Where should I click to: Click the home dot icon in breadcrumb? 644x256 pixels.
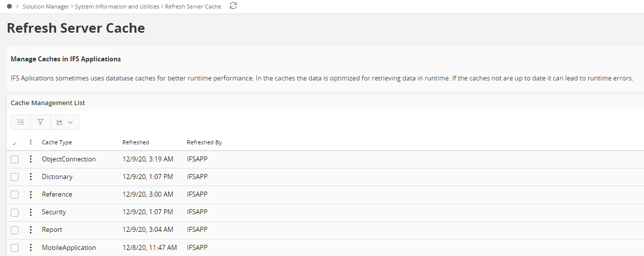[10, 7]
